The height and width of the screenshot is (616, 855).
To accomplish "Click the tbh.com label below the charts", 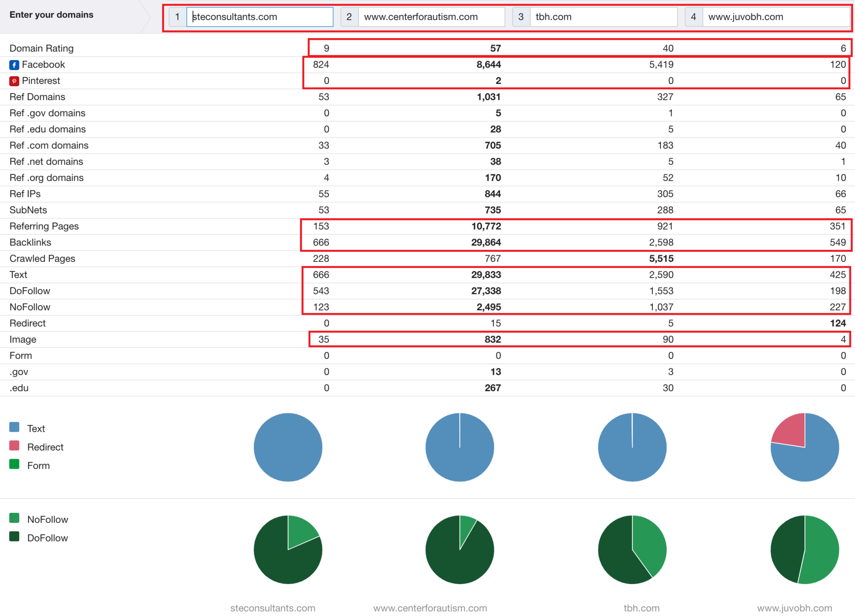I will coord(641,608).
